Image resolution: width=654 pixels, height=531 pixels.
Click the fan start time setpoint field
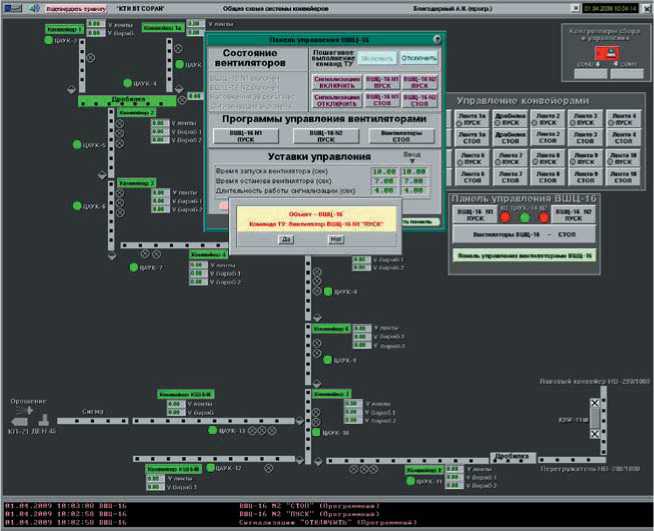383,170
